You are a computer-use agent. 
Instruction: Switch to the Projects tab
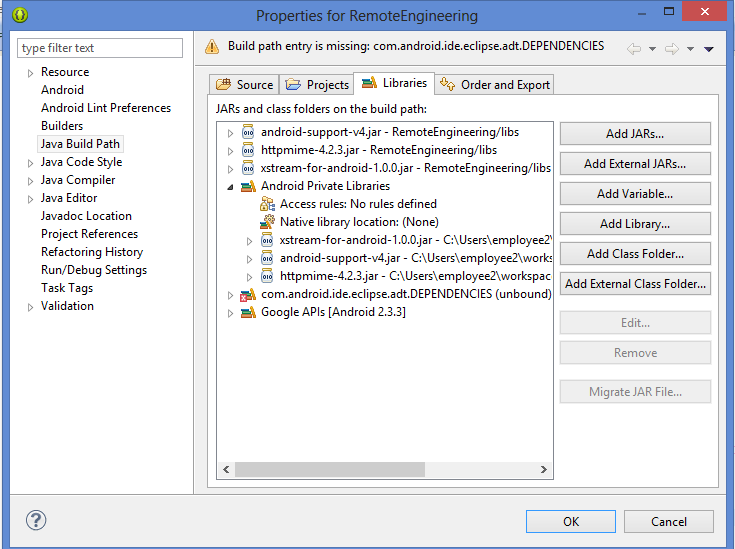coord(317,84)
